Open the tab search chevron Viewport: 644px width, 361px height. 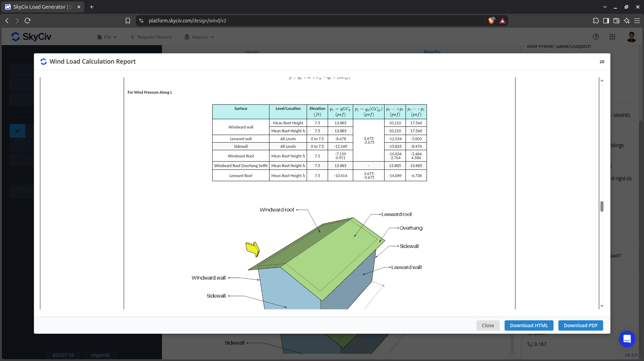605,7
